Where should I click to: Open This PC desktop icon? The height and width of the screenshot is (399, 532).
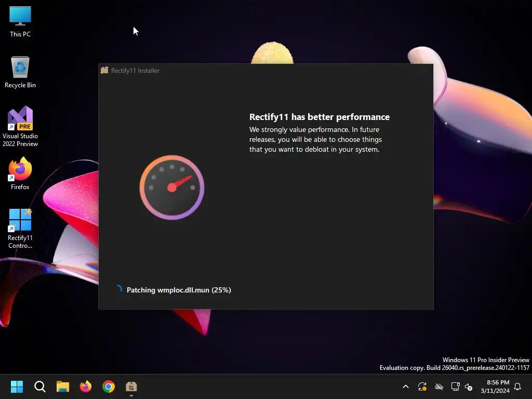point(20,21)
